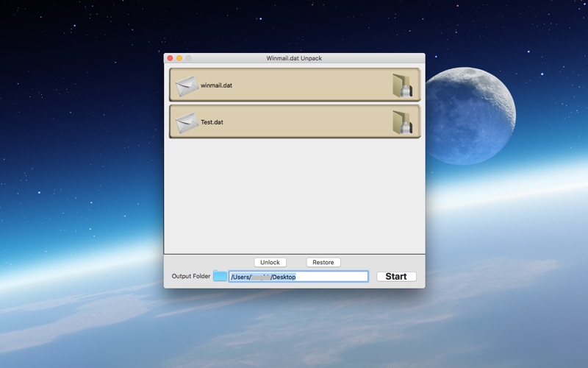Click the Winmail.dat Unpack title text

(294, 58)
